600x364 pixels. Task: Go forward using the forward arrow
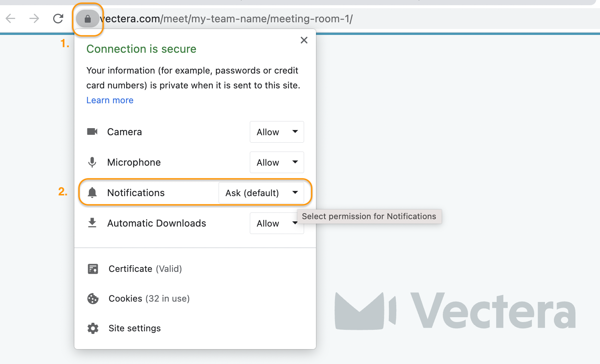[34, 19]
